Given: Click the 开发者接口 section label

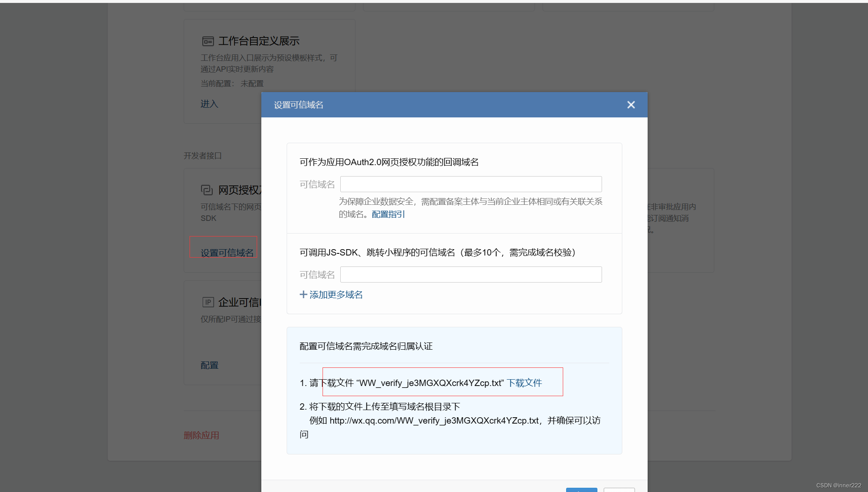Looking at the screenshot, I should point(203,156).
